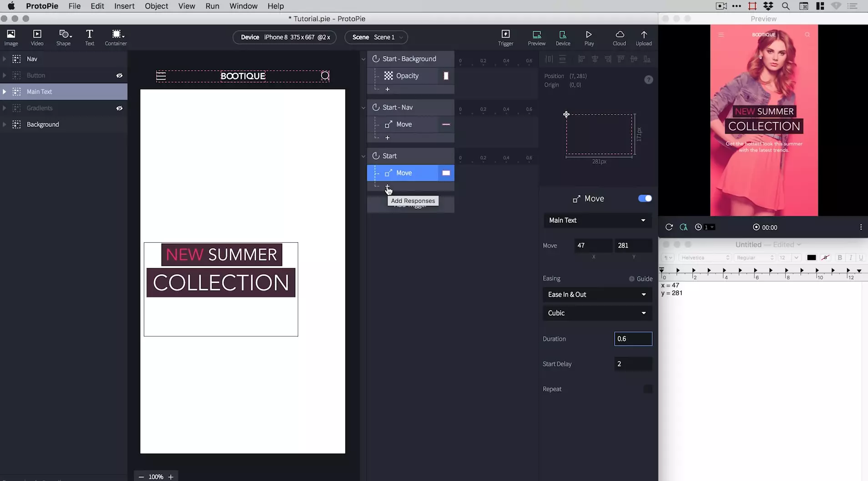Expand the Main Text layer
The image size is (868, 481).
click(5, 91)
